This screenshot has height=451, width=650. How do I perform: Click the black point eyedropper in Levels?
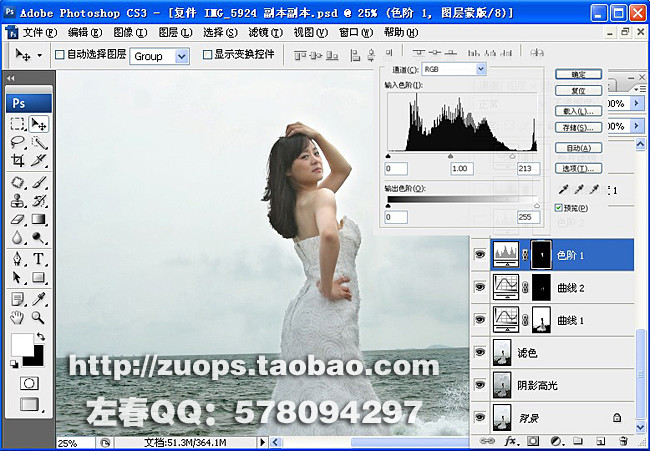click(563, 190)
